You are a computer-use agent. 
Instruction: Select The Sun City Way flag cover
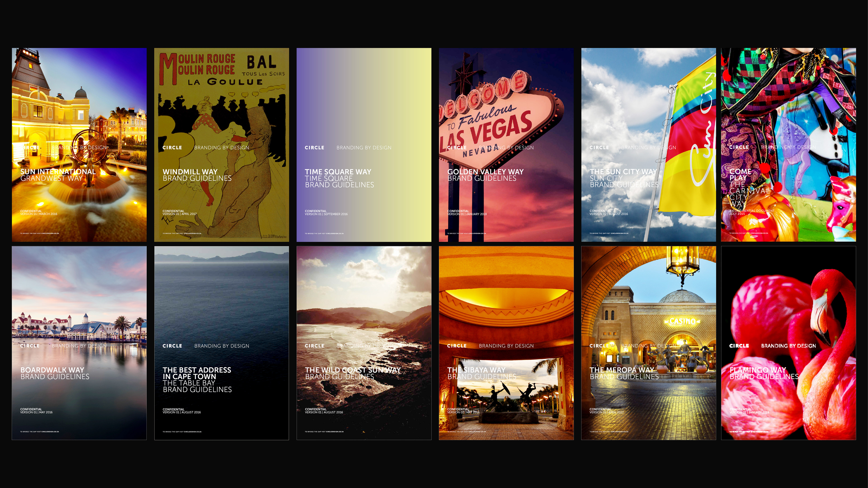[649, 145]
